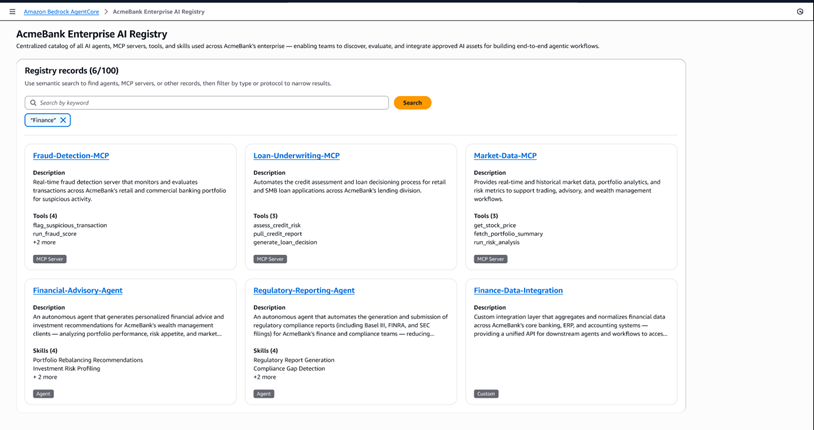Open the Loan-Underwriting-MCP record link
This screenshot has width=814, height=430.
[x=296, y=156]
